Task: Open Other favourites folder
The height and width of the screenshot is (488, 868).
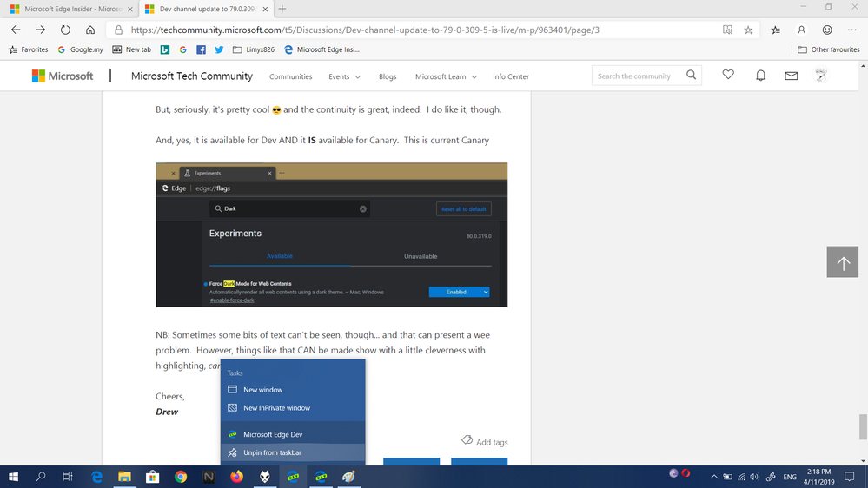Action: [x=829, y=49]
